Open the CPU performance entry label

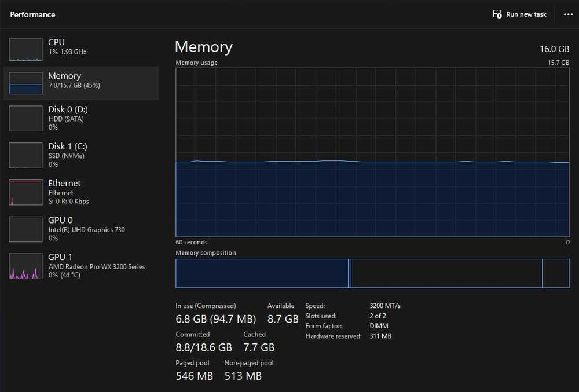(x=56, y=42)
